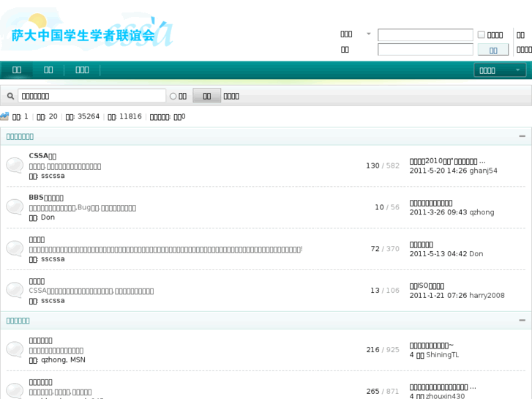Select the first tab in the teal navigation bar
The image size is (532, 399).
point(16,70)
